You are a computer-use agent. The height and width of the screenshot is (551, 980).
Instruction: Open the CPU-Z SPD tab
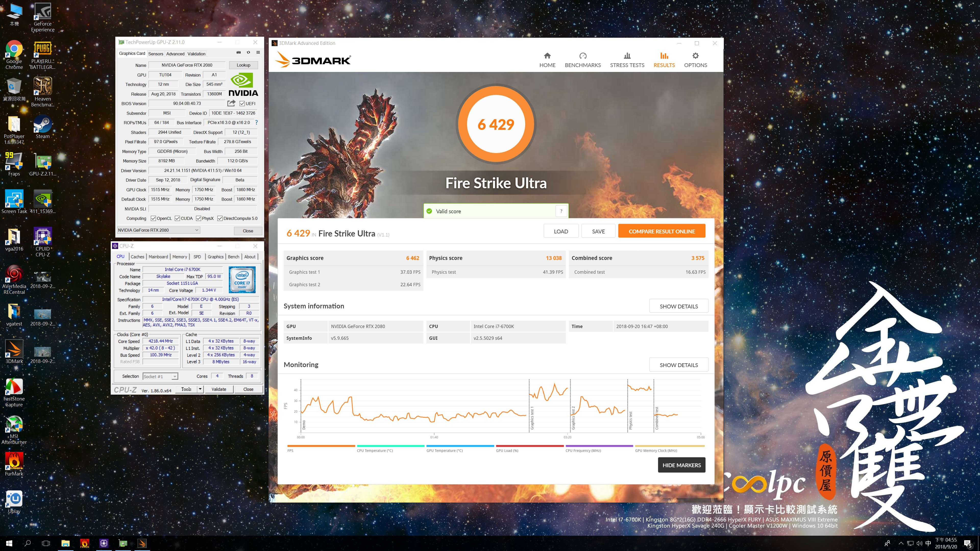tap(197, 257)
